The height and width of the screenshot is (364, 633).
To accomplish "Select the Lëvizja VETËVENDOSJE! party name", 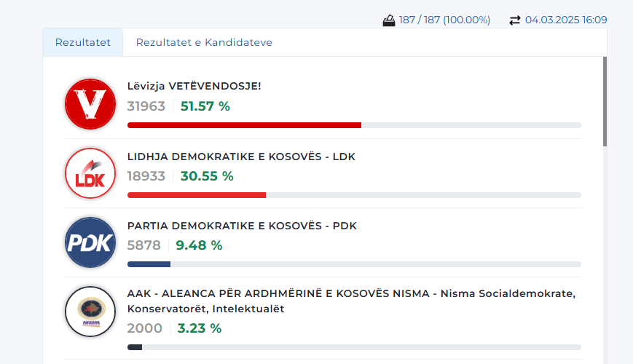I will pos(194,86).
